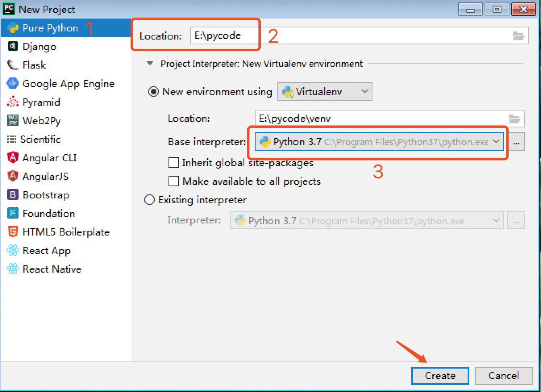Select Angular CLI project type
541x392 pixels.
click(x=66, y=158)
